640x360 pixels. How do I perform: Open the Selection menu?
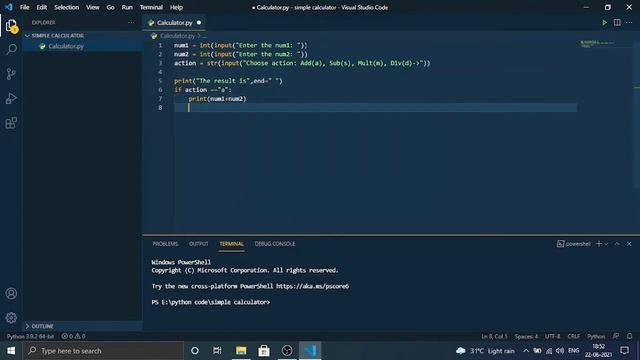67,7
